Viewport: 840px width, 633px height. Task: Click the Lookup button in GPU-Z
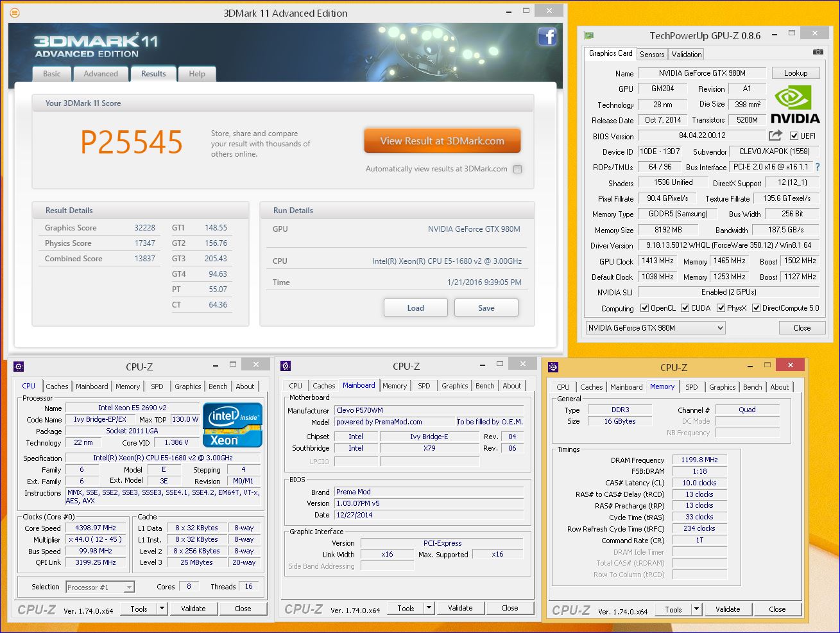coord(795,73)
